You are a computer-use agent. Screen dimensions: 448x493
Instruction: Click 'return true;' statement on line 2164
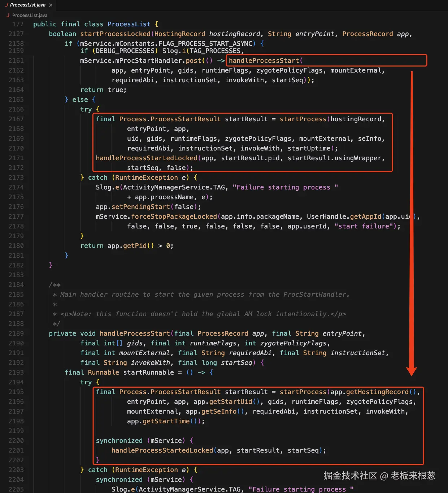point(103,90)
